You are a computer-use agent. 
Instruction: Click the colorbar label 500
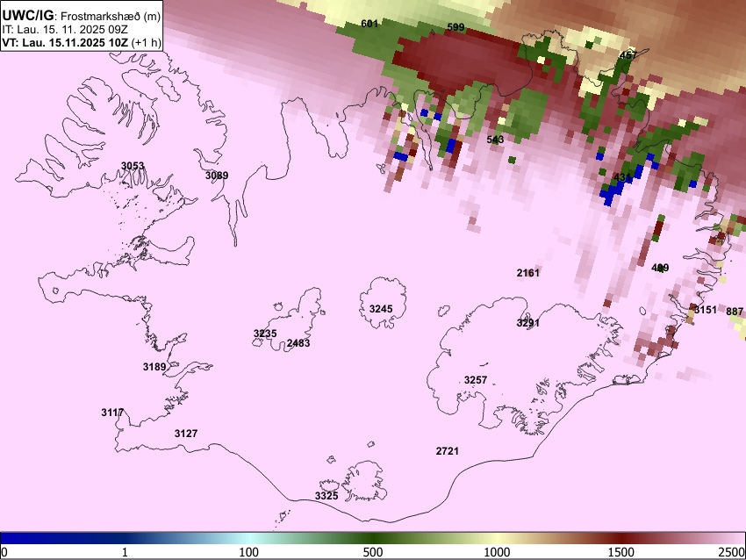[372, 552]
